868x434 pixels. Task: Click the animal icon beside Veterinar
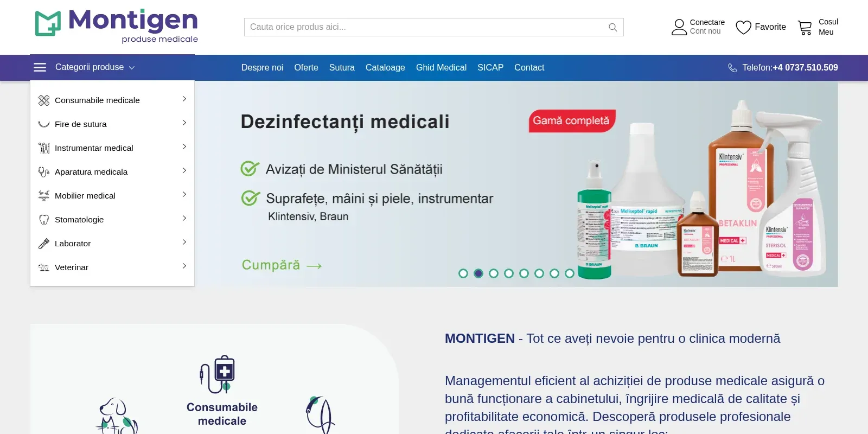[44, 267]
